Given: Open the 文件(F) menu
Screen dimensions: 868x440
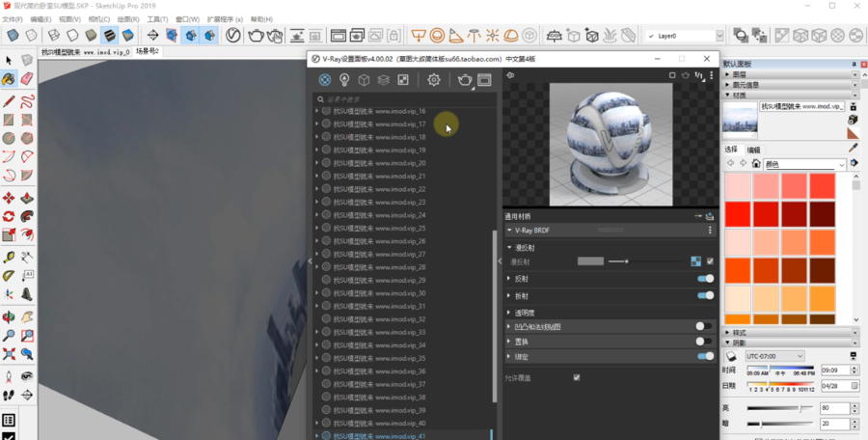Looking at the screenshot, I should point(13,19).
